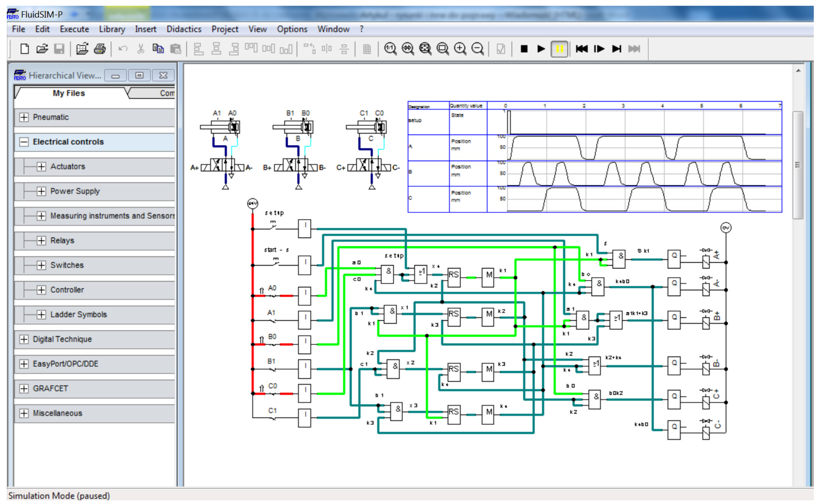The height and width of the screenshot is (504, 820).
Task: Click the 1:1 original size zoom icon
Action: pos(390,49)
